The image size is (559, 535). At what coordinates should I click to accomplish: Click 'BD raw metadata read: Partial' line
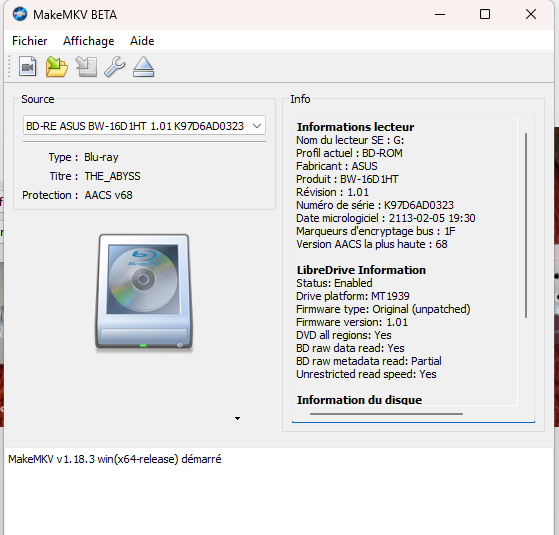tap(369, 361)
